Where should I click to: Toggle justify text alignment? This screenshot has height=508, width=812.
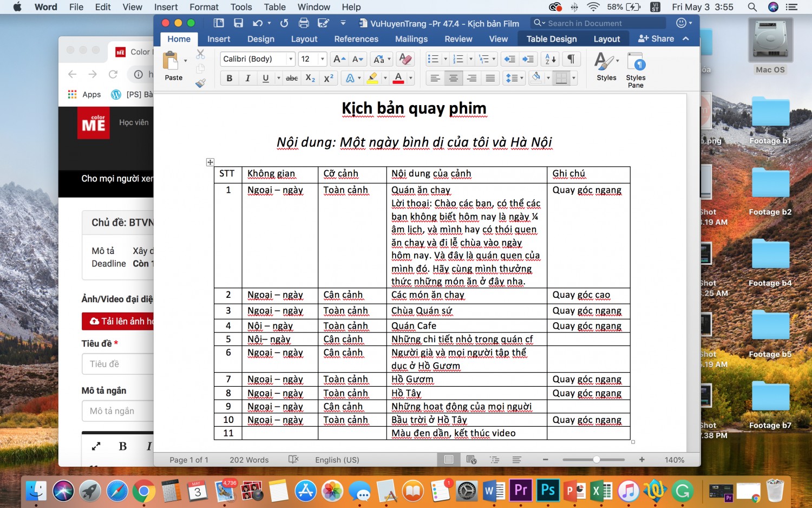[x=490, y=78]
